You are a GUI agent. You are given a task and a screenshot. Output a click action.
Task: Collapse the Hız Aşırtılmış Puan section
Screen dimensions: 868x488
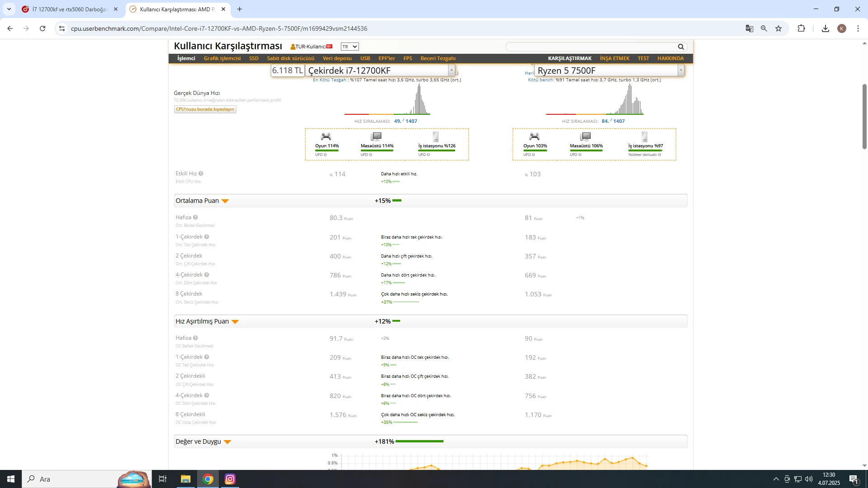[235, 322]
